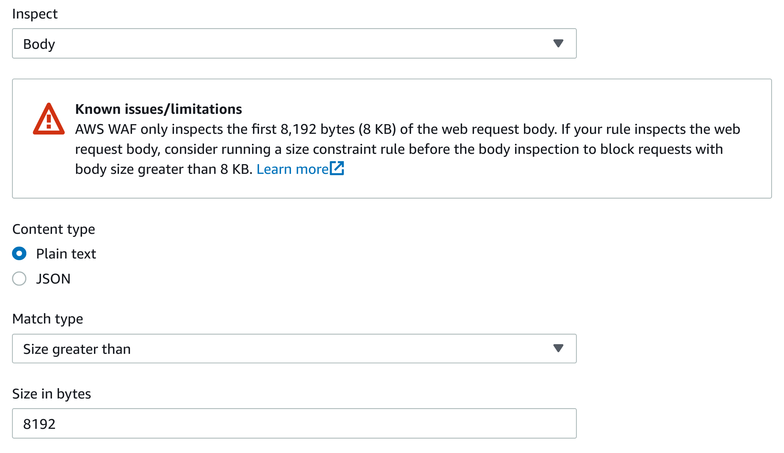Click the JSON option label text
The height and width of the screenshot is (453, 784).
coord(53,278)
